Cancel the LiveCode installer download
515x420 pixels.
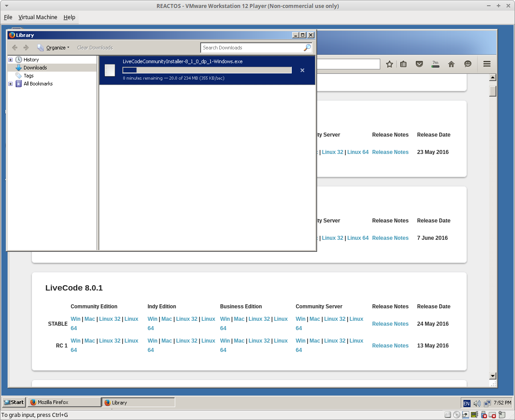(x=302, y=70)
